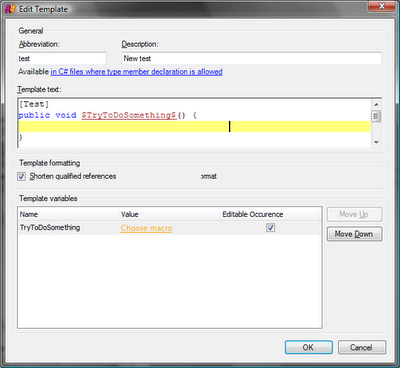
Task: Toggle Shorten qualified references checkbox
Action: 22,176
